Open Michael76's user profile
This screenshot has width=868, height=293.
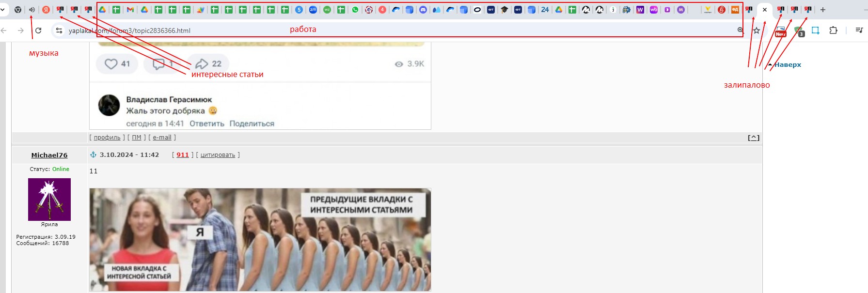pos(49,155)
